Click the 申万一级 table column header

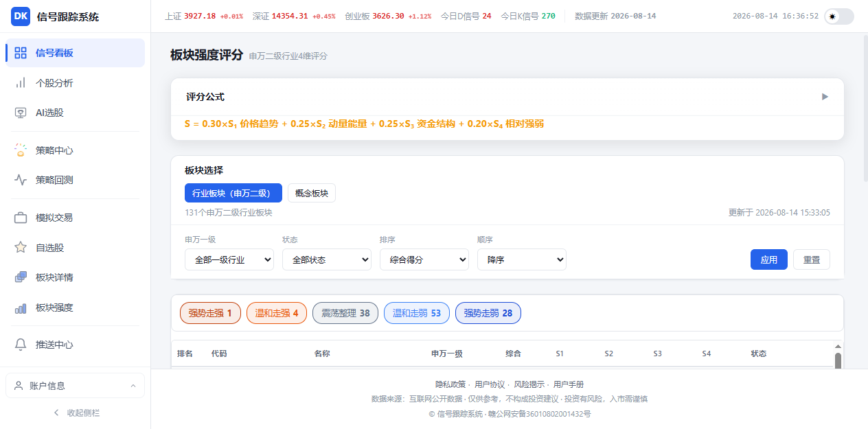click(447, 353)
